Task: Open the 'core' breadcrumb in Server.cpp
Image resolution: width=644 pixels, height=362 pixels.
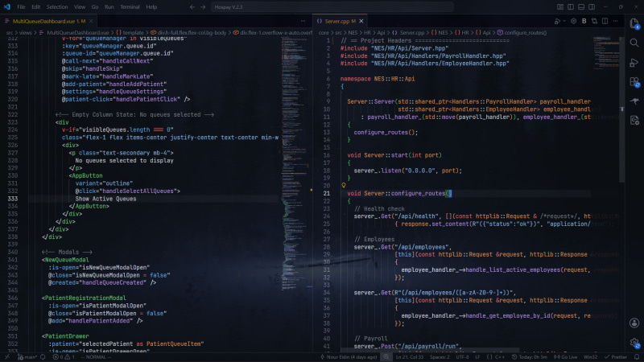Action: point(324,33)
